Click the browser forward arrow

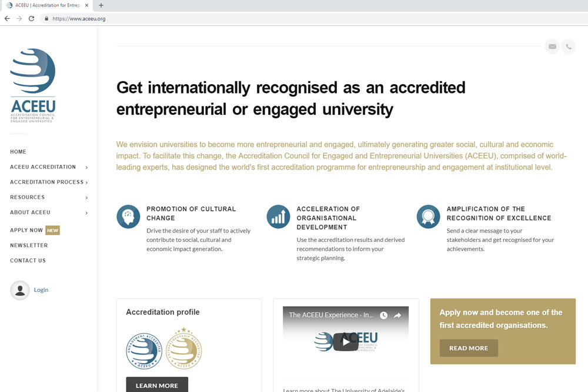point(19,18)
